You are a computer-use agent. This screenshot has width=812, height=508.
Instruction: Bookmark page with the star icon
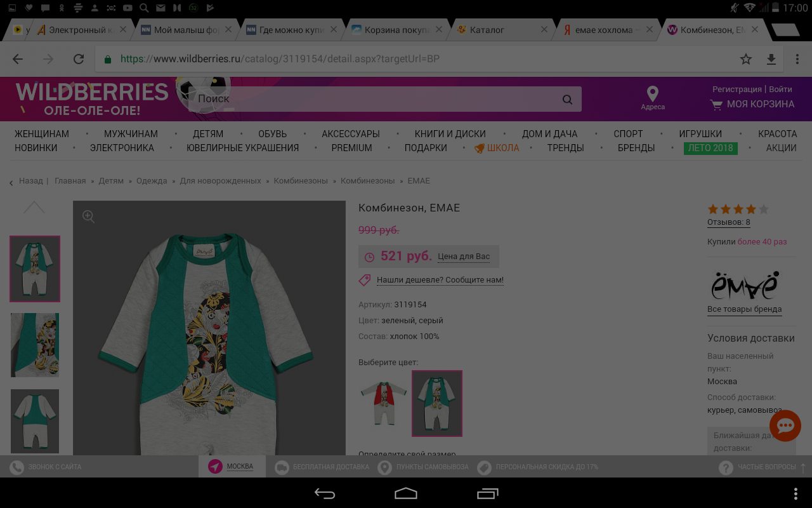point(746,59)
